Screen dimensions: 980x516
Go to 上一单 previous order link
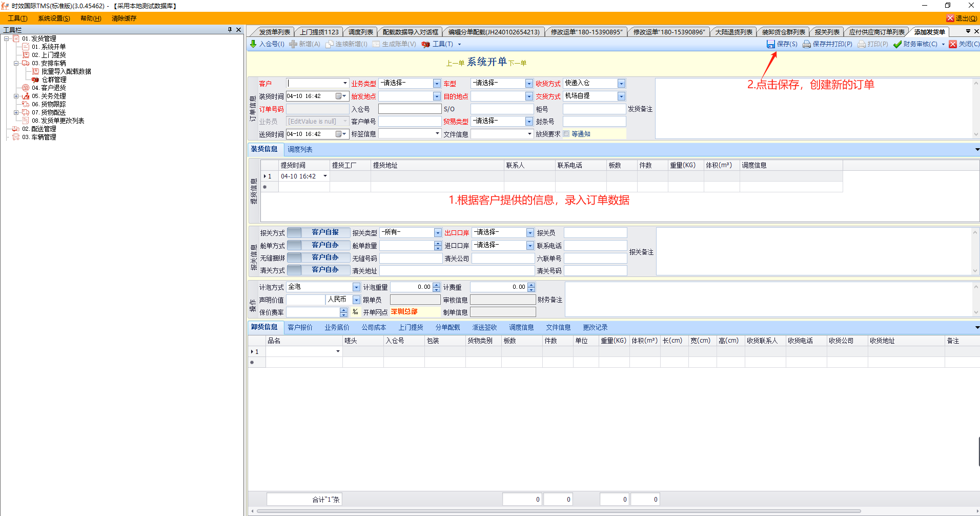[x=455, y=63]
